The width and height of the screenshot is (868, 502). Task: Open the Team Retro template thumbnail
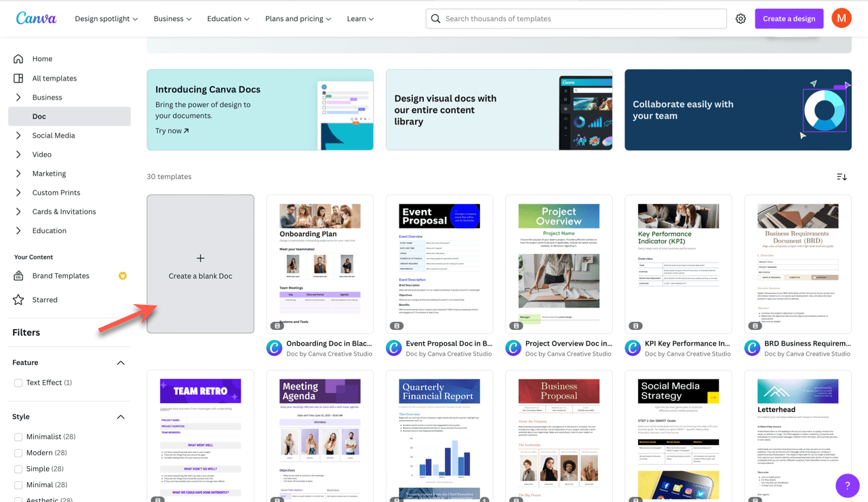tap(201, 436)
